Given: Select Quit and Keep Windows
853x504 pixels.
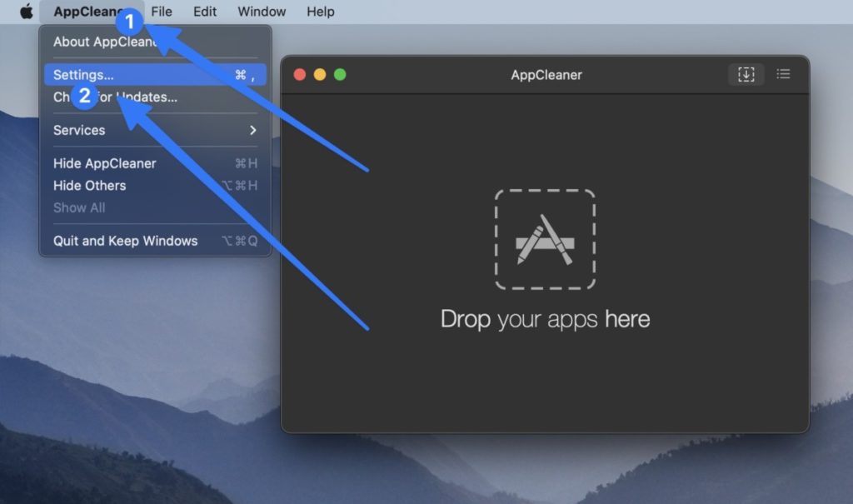Looking at the screenshot, I should coord(155,241).
